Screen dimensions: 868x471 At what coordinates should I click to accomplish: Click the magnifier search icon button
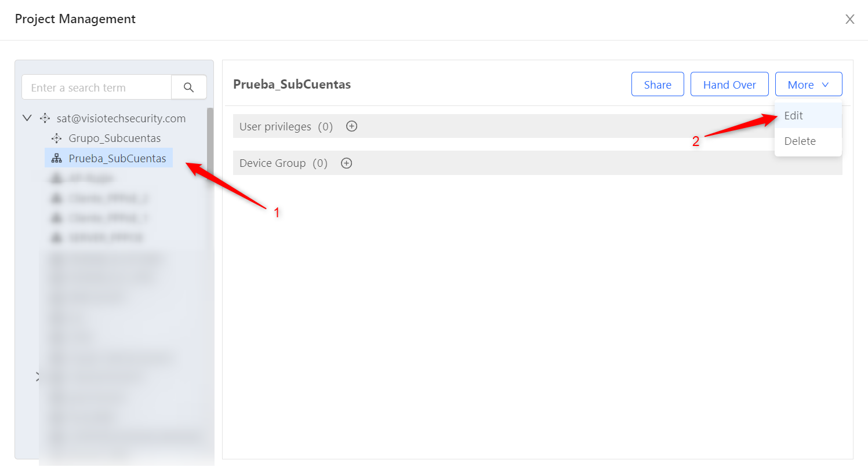(188, 87)
